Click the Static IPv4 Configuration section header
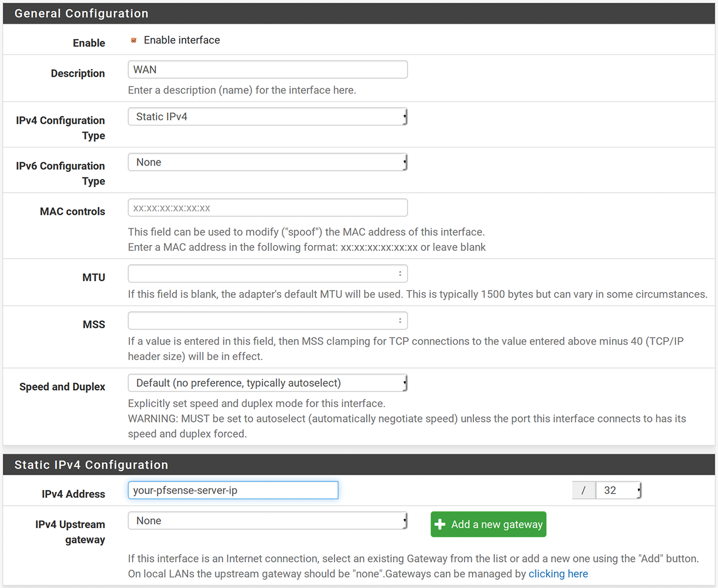Screen dimensions: 718x588 91,464
